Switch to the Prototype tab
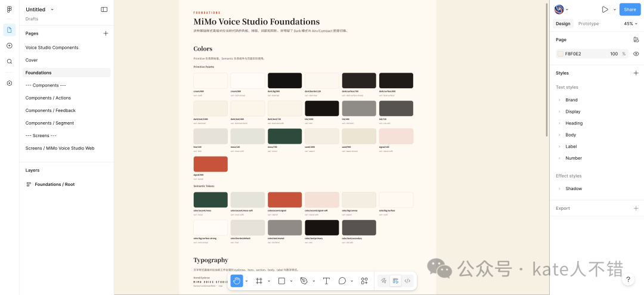644x295 pixels. pos(588,24)
